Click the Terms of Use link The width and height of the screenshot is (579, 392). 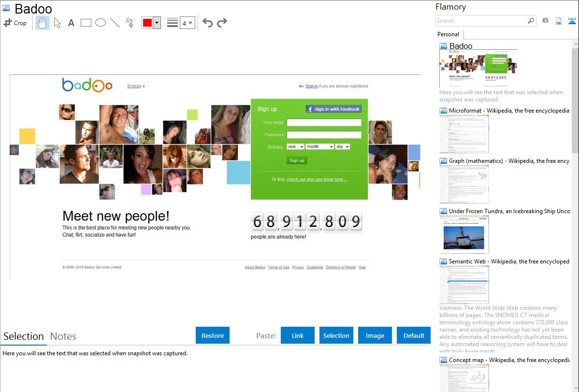click(x=278, y=267)
